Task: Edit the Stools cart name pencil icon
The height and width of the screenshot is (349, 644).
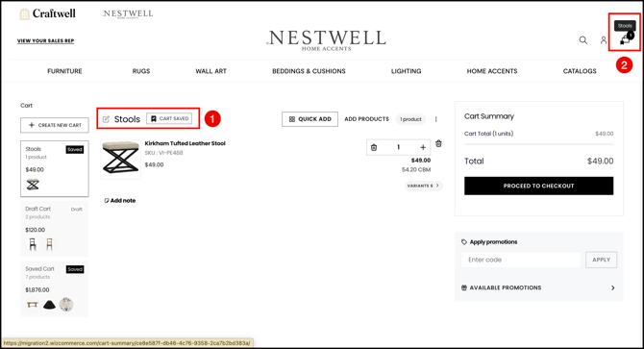Action: point(106,119)
